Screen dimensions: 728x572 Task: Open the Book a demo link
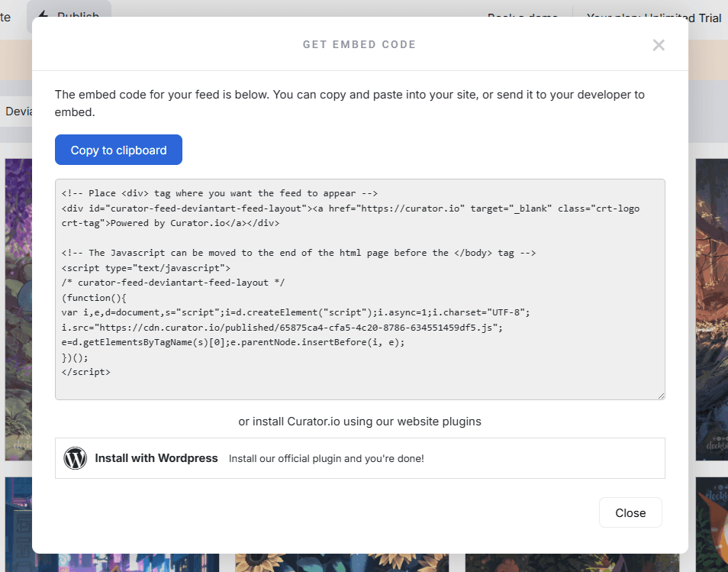click(522, 15)
